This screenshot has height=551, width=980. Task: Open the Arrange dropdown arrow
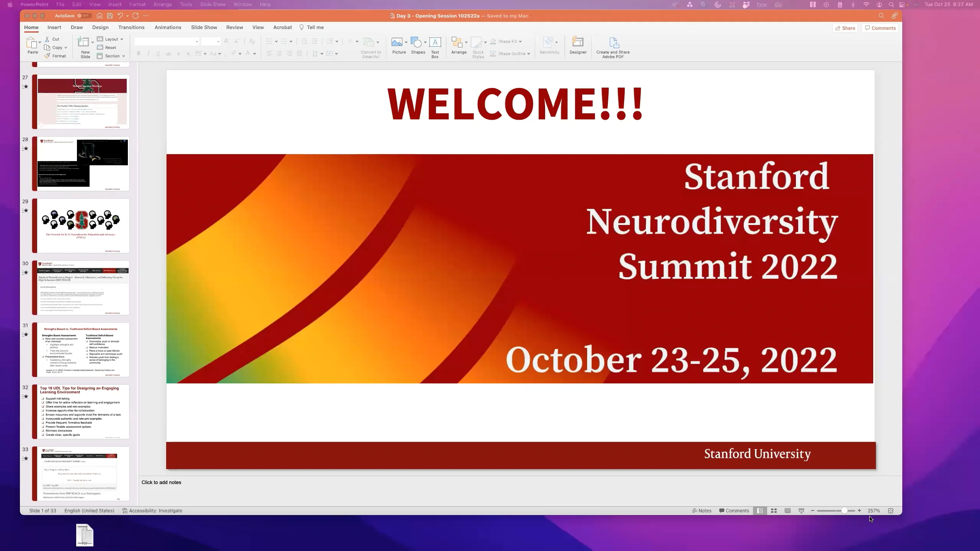466,42
